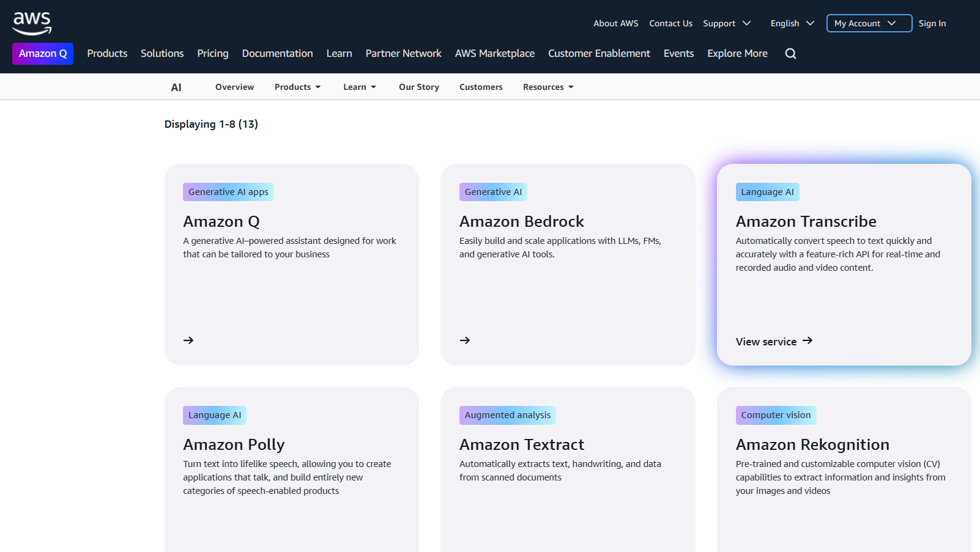Screen dimensions: 980x552
Task: Open the English language selector
Action: (792, 23)
